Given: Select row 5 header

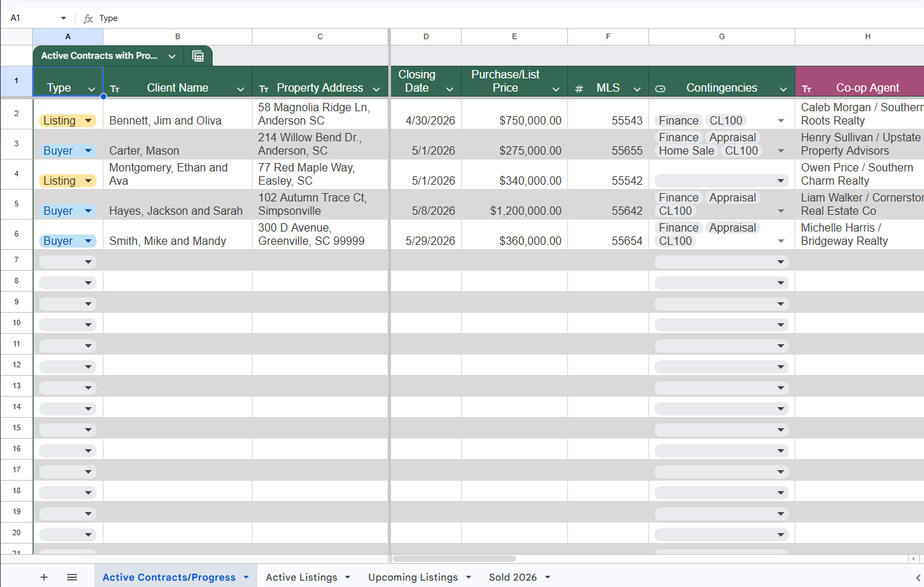Looking at the screenshot, I should tap(16, 204).
